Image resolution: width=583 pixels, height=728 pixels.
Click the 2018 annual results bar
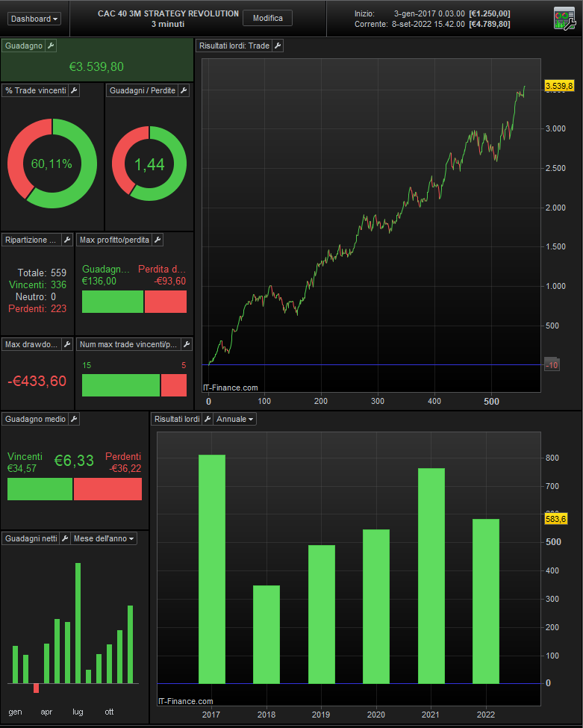[266, 635]
